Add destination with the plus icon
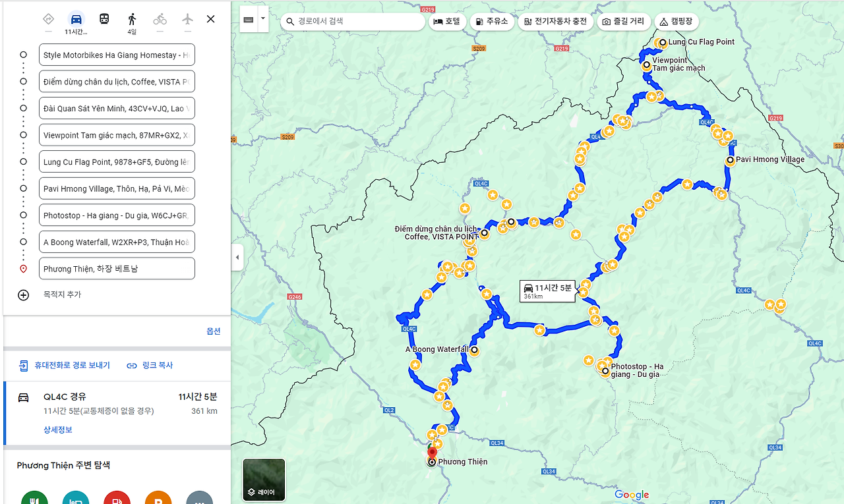The width and height of the screenshot is (844, 504). 23,295
